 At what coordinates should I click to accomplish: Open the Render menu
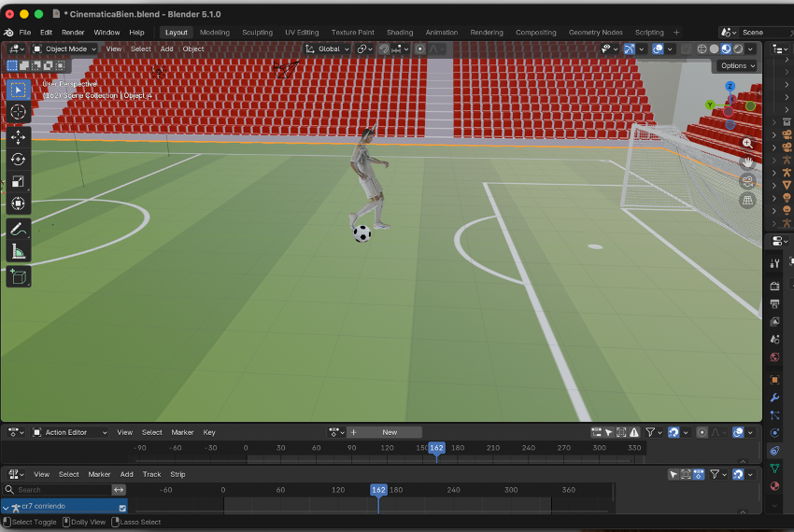click(73, 32)
